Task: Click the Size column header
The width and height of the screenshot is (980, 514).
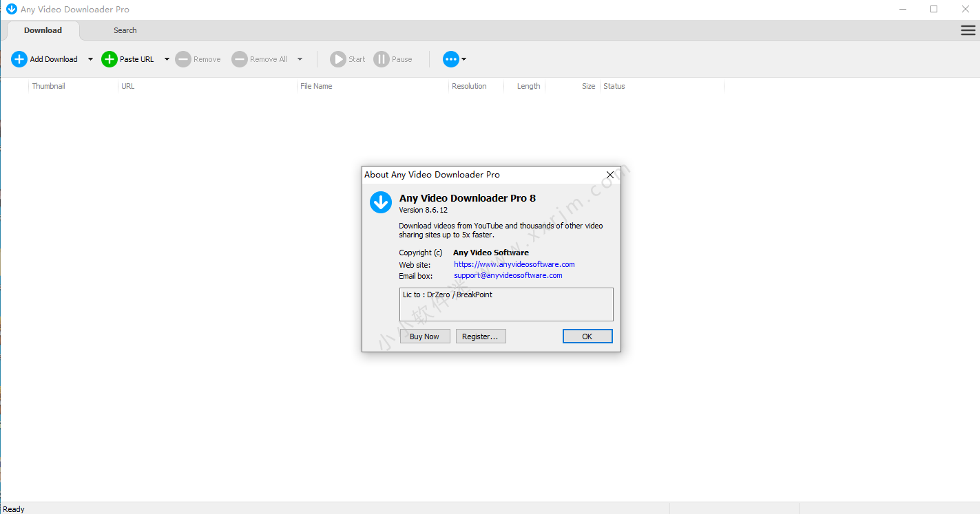Action: coord(572,86)
